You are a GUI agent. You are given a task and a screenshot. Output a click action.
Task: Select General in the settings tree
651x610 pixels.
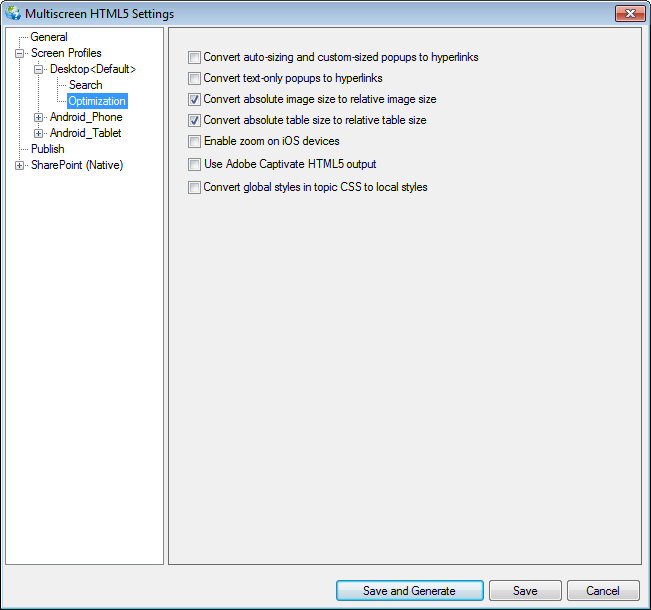click(x=49, y=37)
